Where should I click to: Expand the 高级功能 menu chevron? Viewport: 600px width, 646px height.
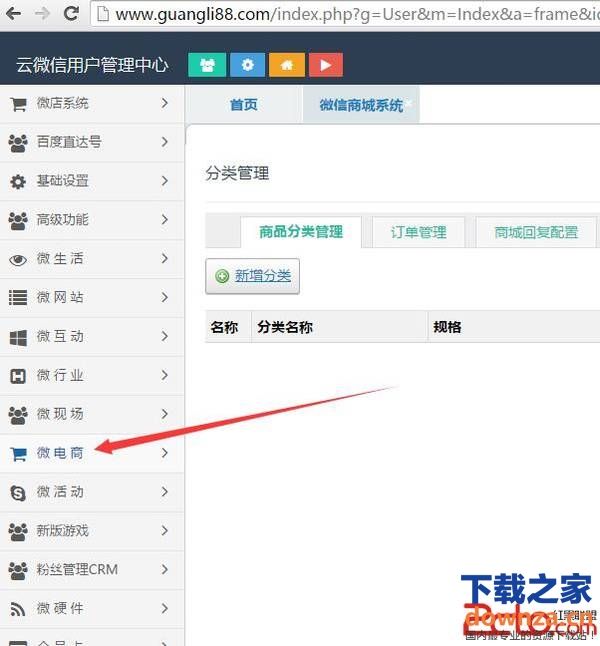pyautogui.click(x=165, y=220)
